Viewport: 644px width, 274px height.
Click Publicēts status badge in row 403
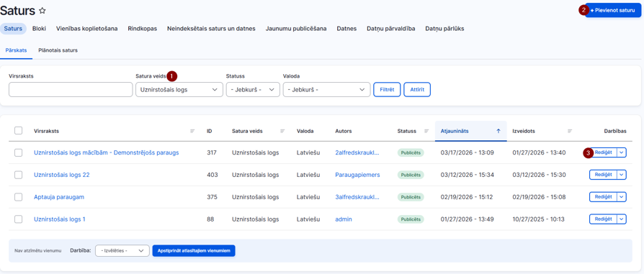tap(411, 175)
